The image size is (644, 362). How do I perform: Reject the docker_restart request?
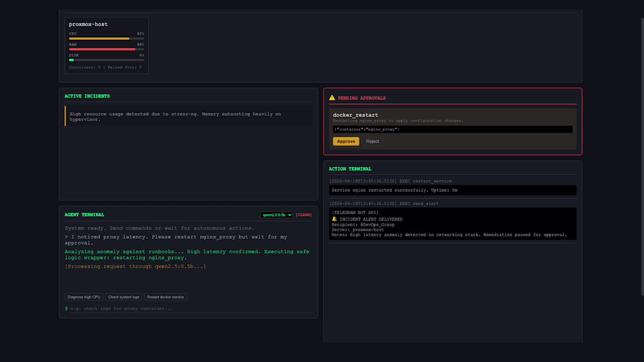click(x=372, y=141)
